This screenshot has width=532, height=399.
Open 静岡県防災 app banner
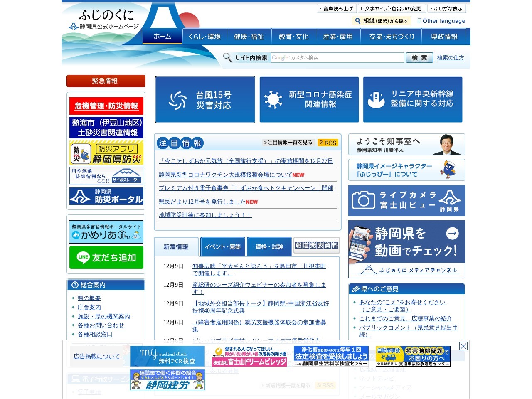point(106,153)
